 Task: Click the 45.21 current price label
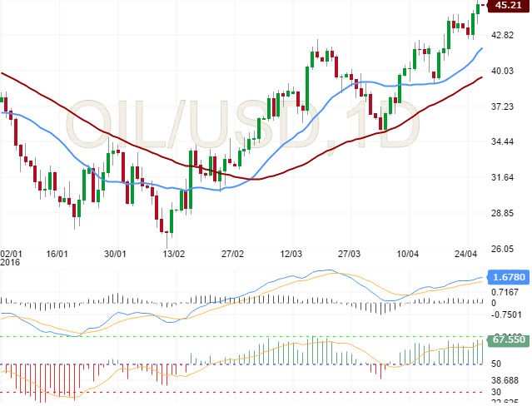point(508,6)
